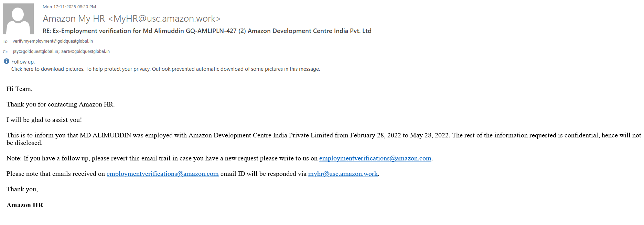Click the Follow up flag text
644x225 pixels.
(23, 62)
